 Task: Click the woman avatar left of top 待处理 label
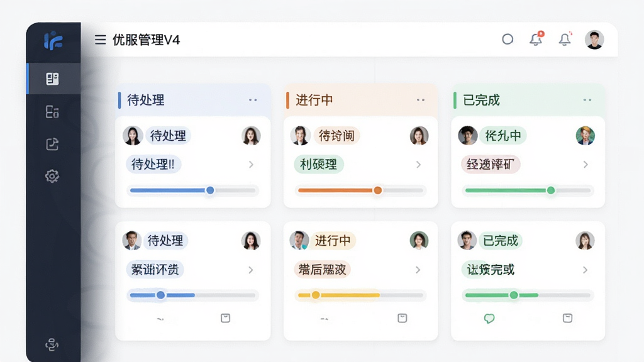pyautogui.click(x=133, y=136)
